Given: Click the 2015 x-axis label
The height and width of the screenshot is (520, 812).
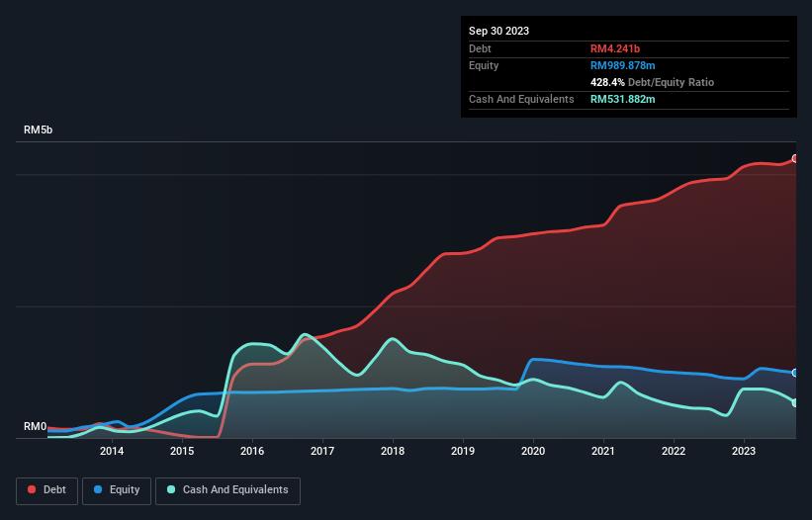Looking at the screenshot, I should pos(182,451).
